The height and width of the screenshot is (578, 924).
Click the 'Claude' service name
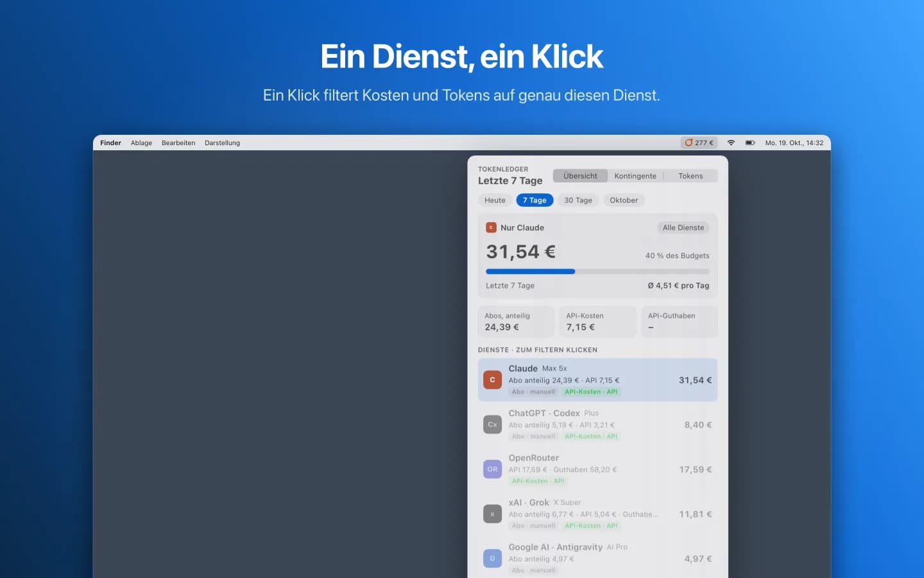(x=523, y=369)
